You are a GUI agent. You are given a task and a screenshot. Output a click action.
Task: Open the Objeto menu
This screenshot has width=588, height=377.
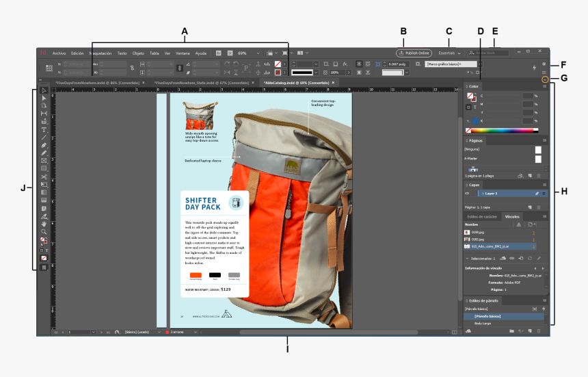(138, 53)
